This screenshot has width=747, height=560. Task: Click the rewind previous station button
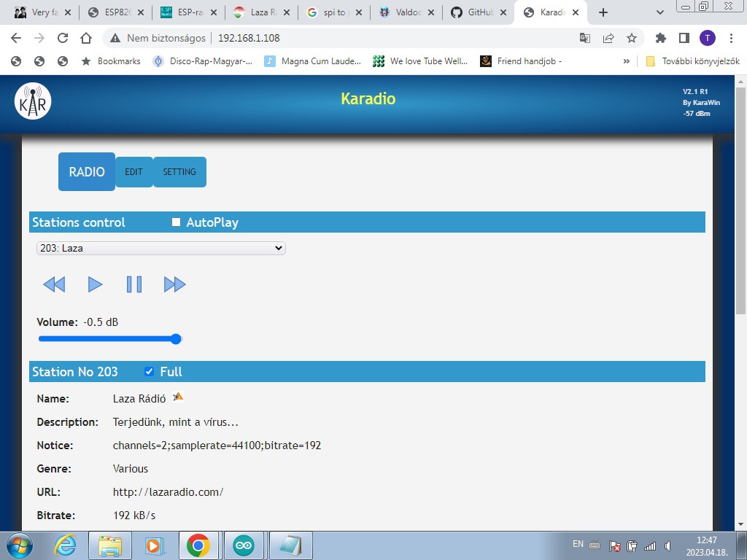(x=54, y=284)
